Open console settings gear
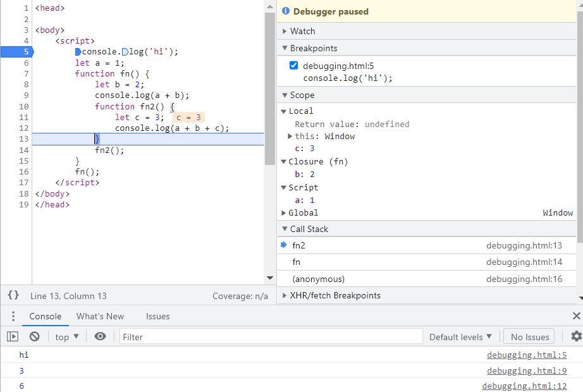 tap(576, 336)
